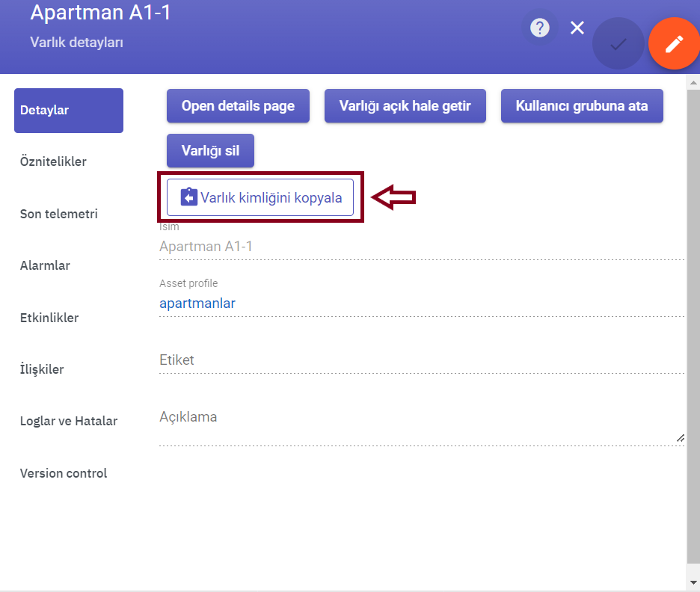The width and height of the screenshot is (700, 592).
Task: Click the Etiket input field
Action: click(x=422, y=360)
